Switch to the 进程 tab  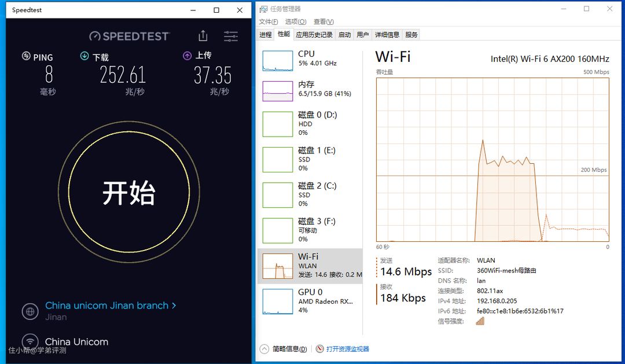(x=266, y=35)
